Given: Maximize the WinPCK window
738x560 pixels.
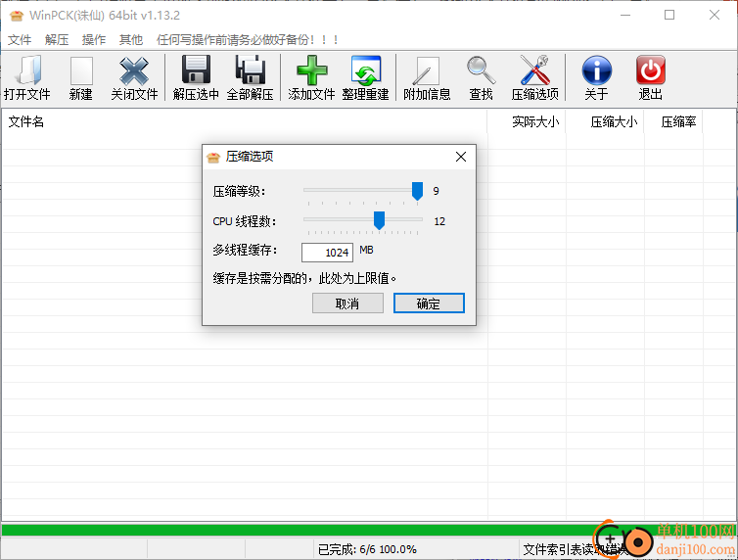Looking at the screenshot, I should (x=669, y=15).
